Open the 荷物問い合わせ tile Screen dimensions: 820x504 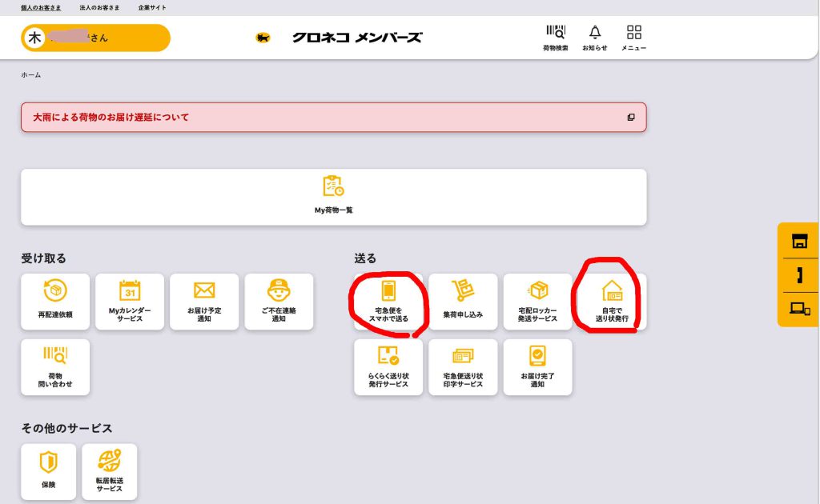(55, 367)
